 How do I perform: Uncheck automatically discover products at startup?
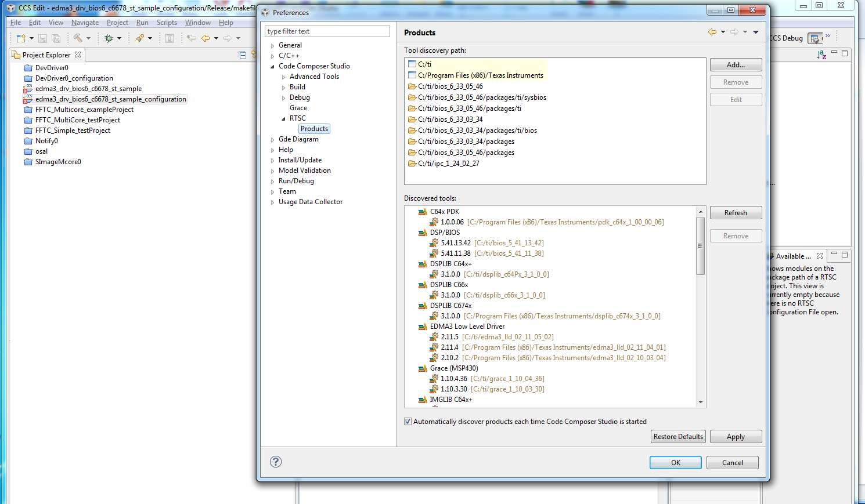pos(408,422)
